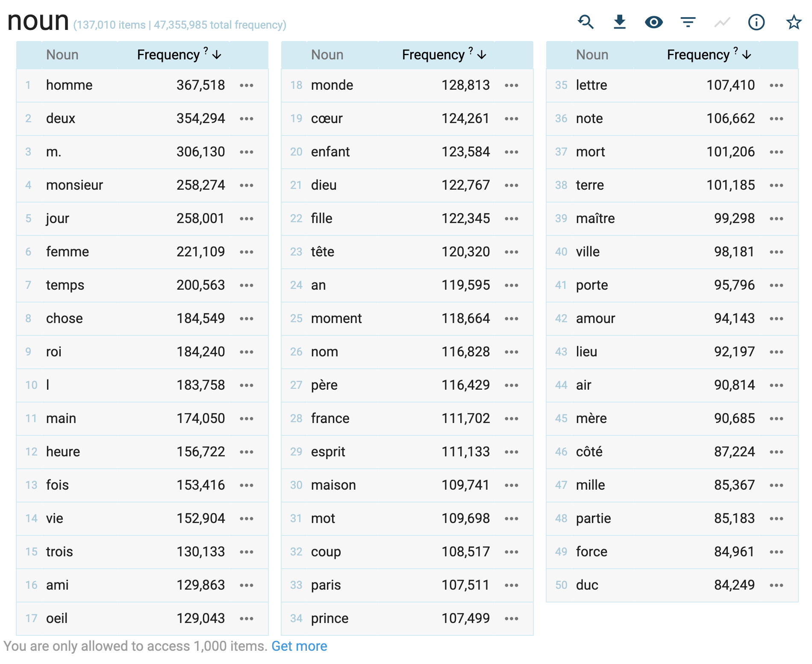Viewport: 812px width, 664px height.
Task: Click the frequency value 367,518
Action: (x=200, y=85)
